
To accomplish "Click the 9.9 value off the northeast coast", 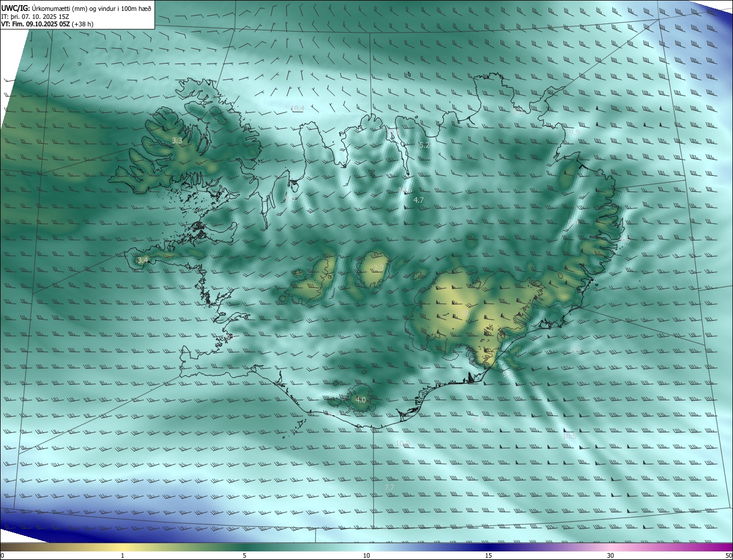I will [x=574, y=132].
